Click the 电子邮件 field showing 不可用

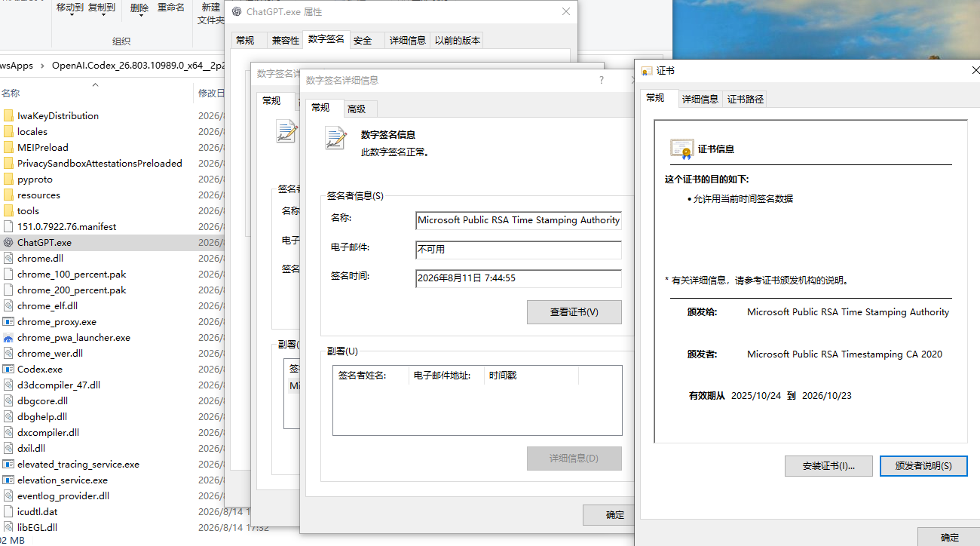519,250
